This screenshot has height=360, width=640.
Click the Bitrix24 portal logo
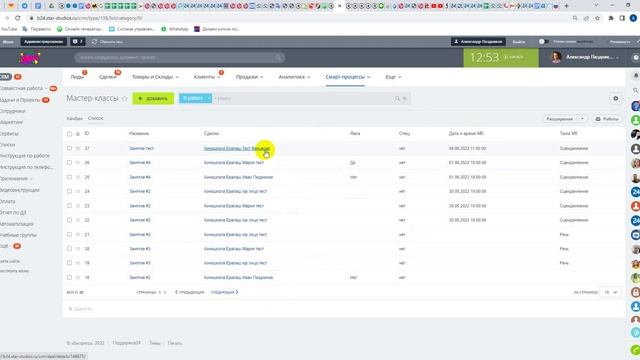[x=30, y=58]
